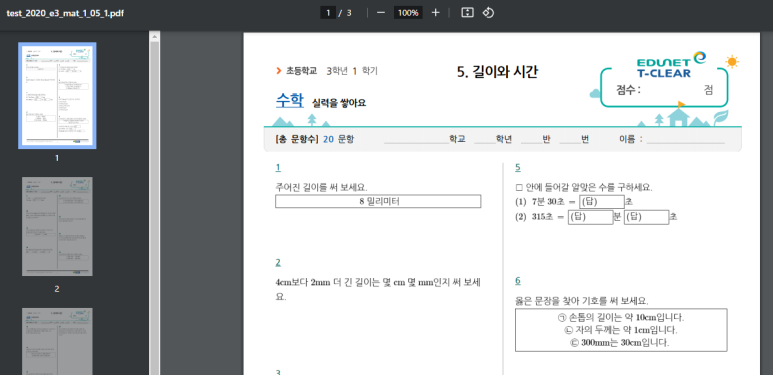Click the file name test_2020_e3_mat_1_05_1.pdf

pyautogui.click(x=65, y=13)
